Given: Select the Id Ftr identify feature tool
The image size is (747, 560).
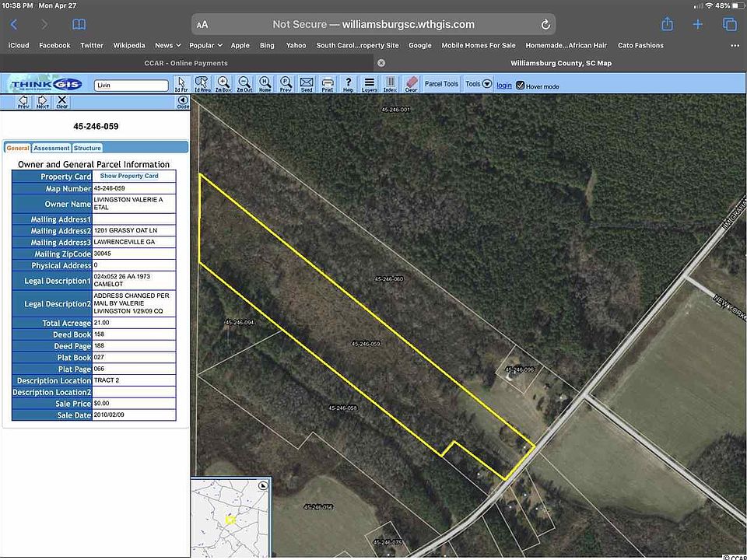Looking at the screenshot, I should coord(181,84).
